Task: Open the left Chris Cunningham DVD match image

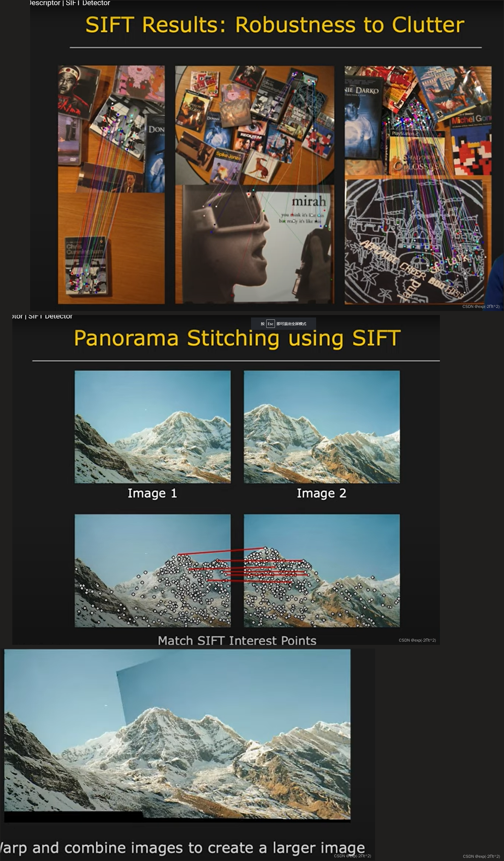Action: tap(111, 184)
